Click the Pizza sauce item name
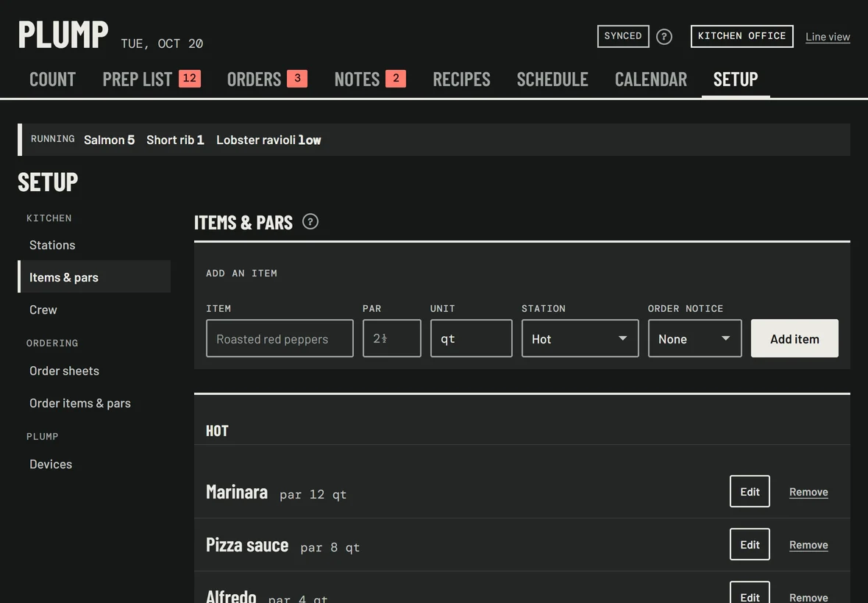868x603 pixels. [247, 545]
